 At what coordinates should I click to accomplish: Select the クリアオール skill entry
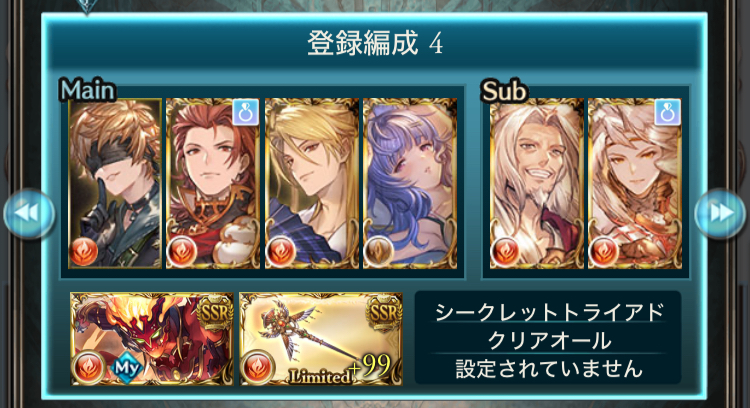[x=548, y=341]
